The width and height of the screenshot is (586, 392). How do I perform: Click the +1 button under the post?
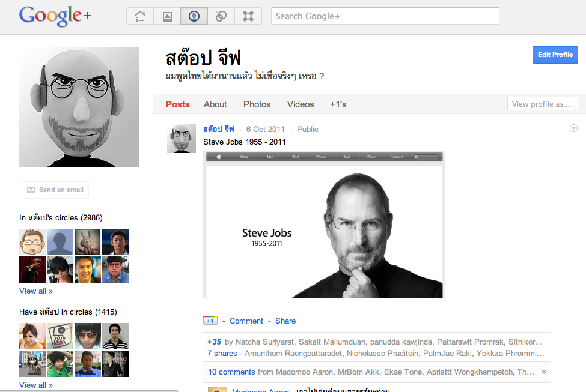(x=210, y=321)
